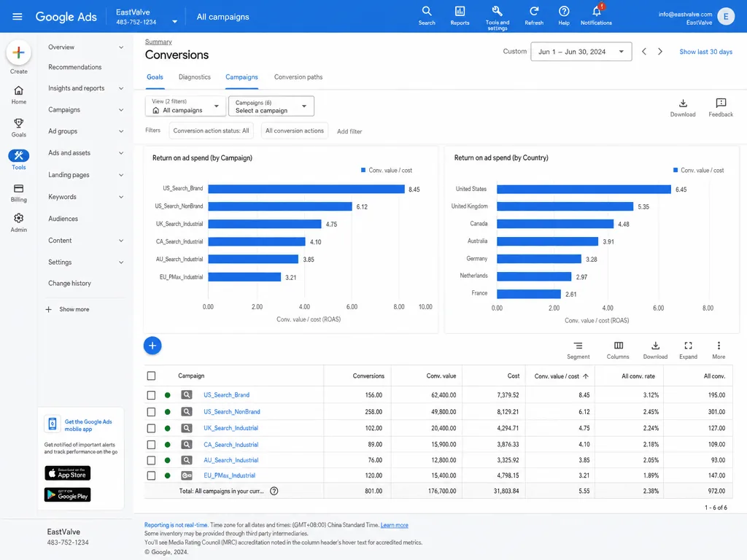
Task: Check the AU_Search_Industrial row checkbox
Action: tap(151, 461)
